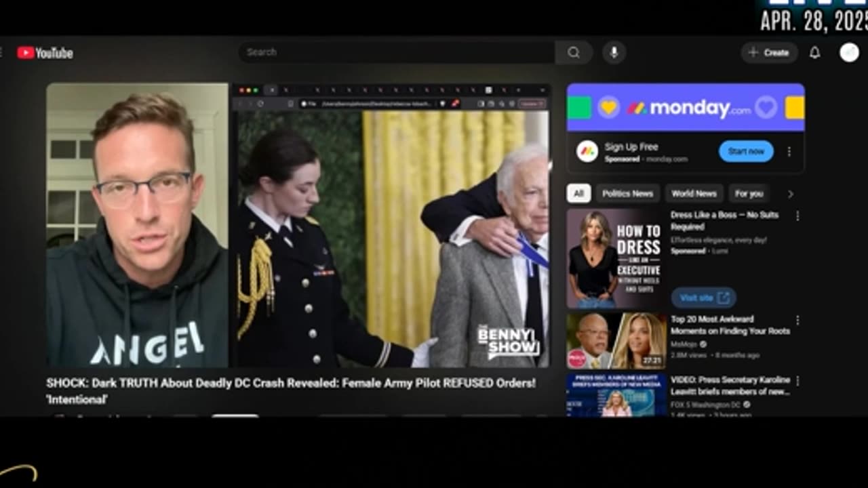Focus the YouTube search box
Image resolution: width=868 pixels, height=488 pixels.
[x=396, y=52]
